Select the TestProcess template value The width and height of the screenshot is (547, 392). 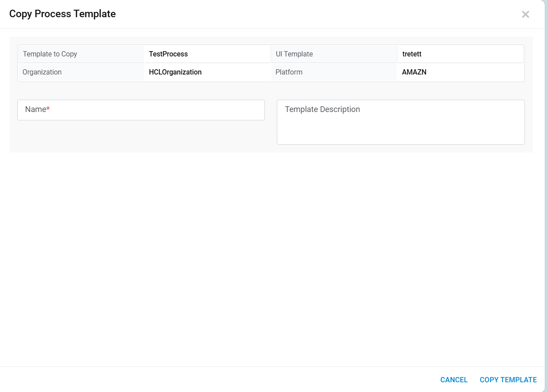point(168,54)
